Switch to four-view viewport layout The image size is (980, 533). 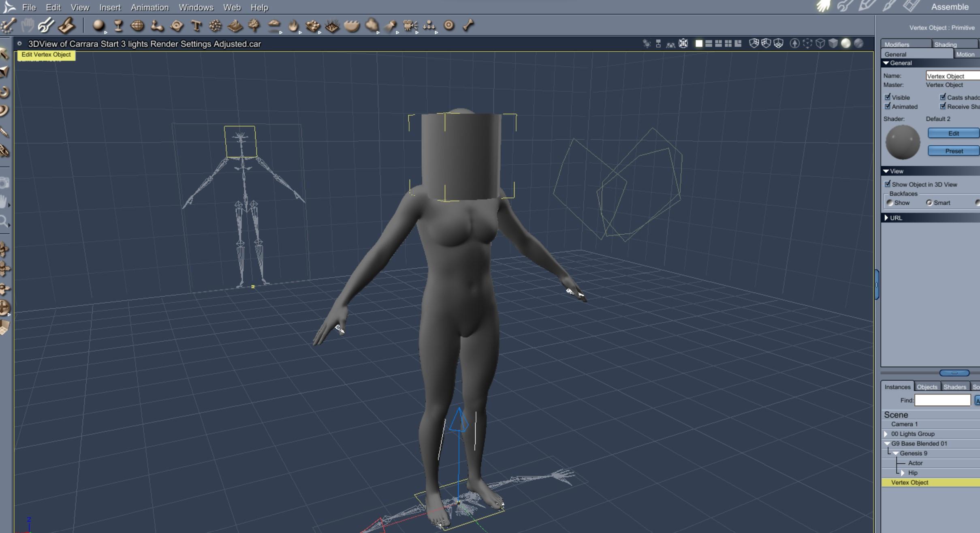(728, 43)
